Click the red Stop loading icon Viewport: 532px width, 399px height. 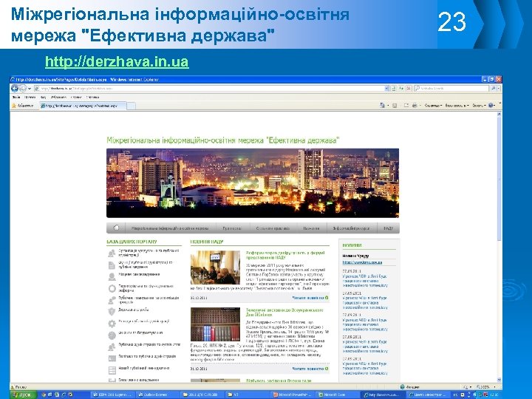tap(409, 88)
